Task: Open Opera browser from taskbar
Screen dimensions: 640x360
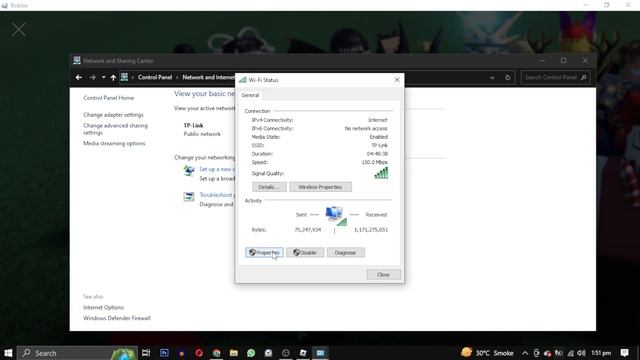Action: tap(199, 353)
